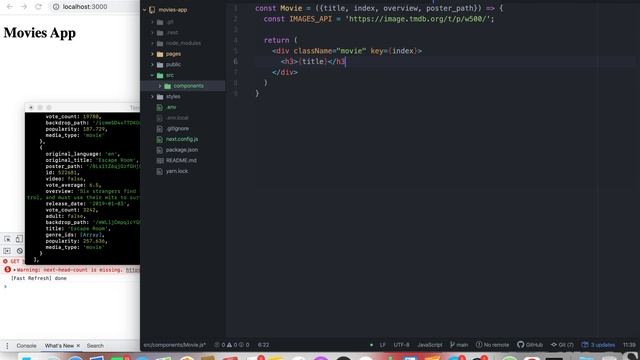Viewport: 640px width, 360px height.
Task: Click the movies-app repo icon
Action: tap(152, 10)
